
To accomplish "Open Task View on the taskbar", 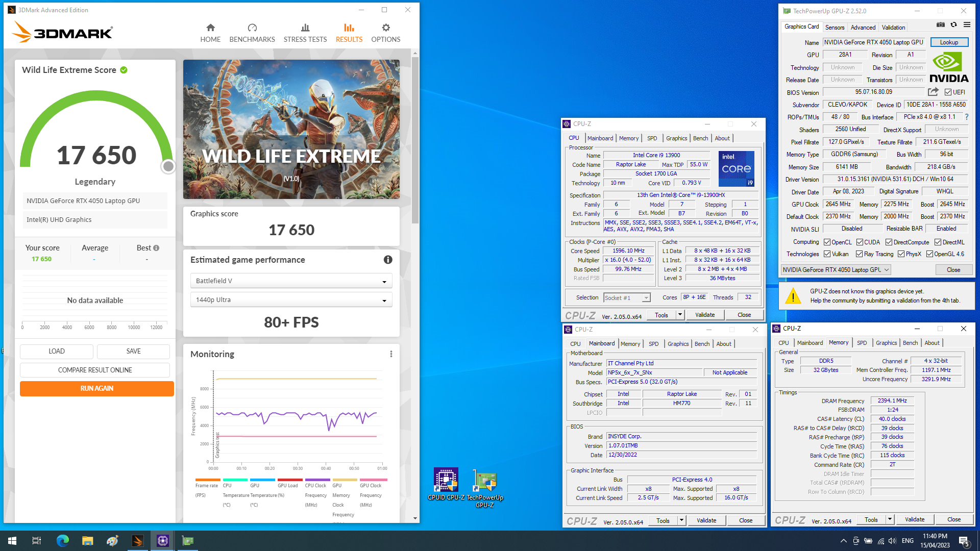I will (37, 541).
